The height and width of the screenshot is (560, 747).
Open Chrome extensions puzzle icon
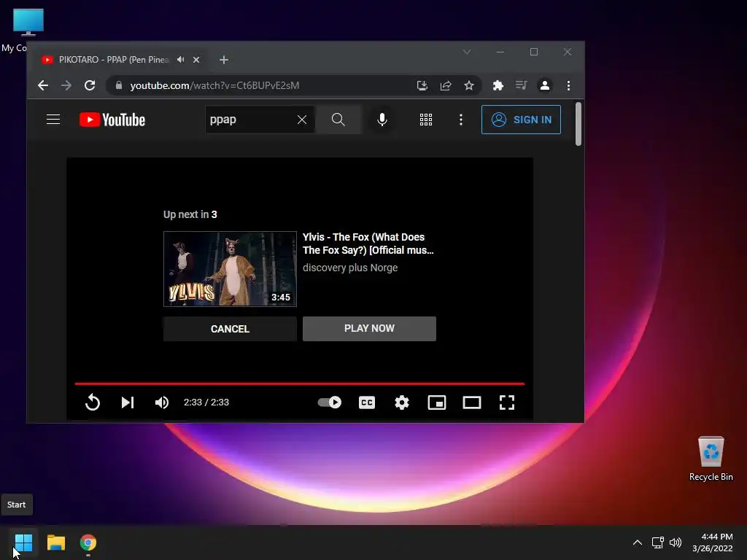coord(498,85)
